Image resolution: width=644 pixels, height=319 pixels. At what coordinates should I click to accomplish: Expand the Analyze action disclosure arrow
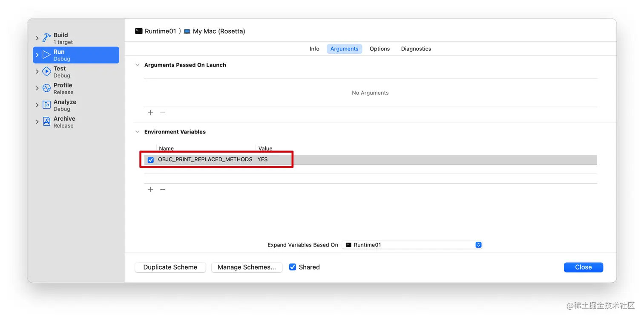click(x=37, y=105)
